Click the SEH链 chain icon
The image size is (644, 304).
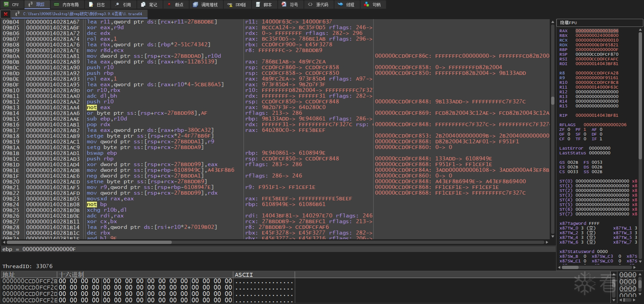(x=230, y=4)
